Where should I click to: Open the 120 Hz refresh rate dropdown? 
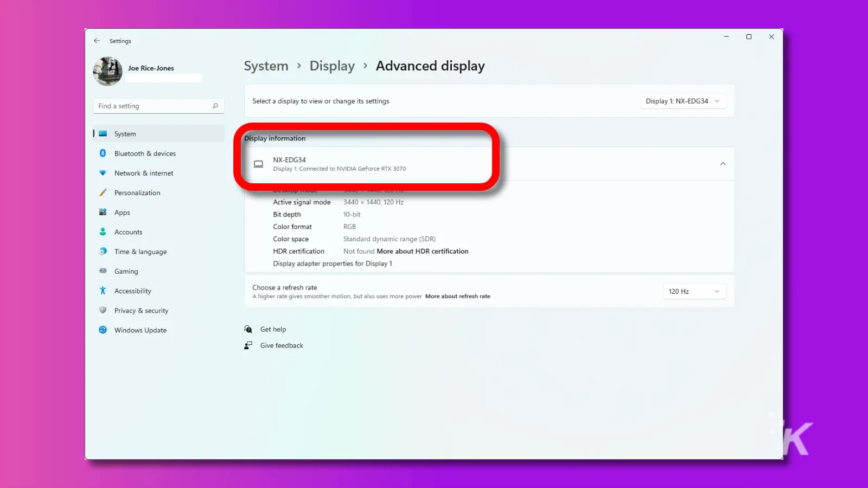click(x=694, y=291)
